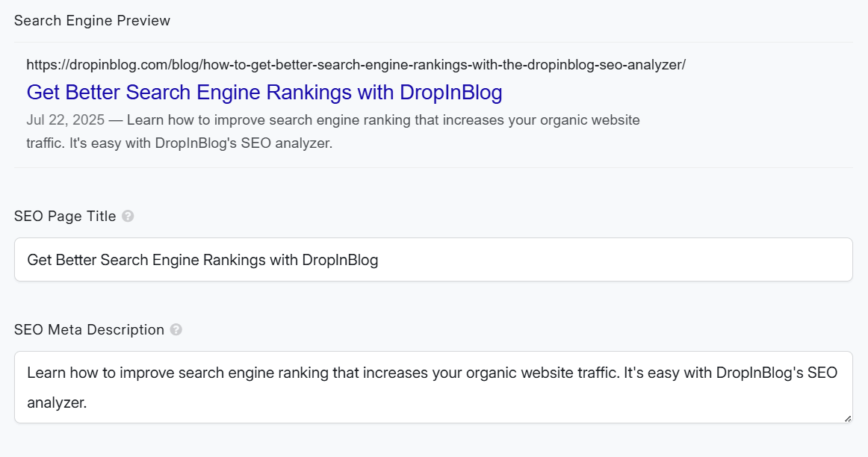The image size is (868, 457).
Task: Select the SEO Meta Description label
Action: (89, 330)
